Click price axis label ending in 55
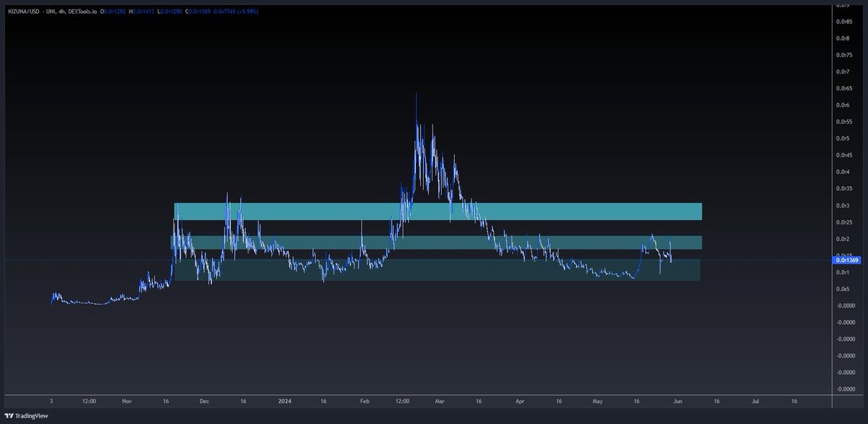 pyautogui.click(x=843, y=122)
